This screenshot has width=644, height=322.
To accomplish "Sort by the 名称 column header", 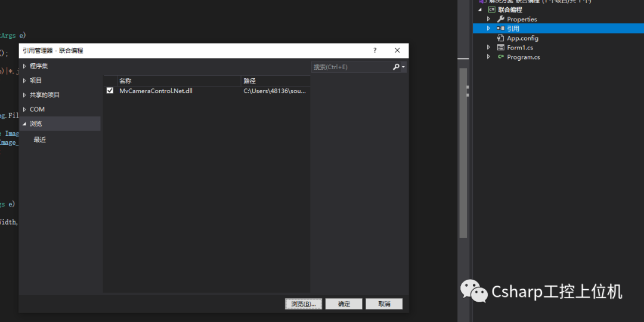I will coord(179,81).
